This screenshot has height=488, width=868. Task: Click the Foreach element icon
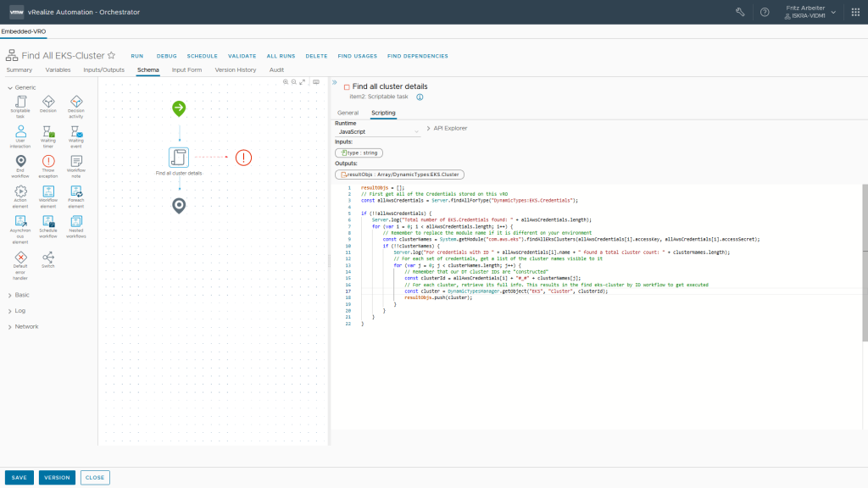(76, 192)
